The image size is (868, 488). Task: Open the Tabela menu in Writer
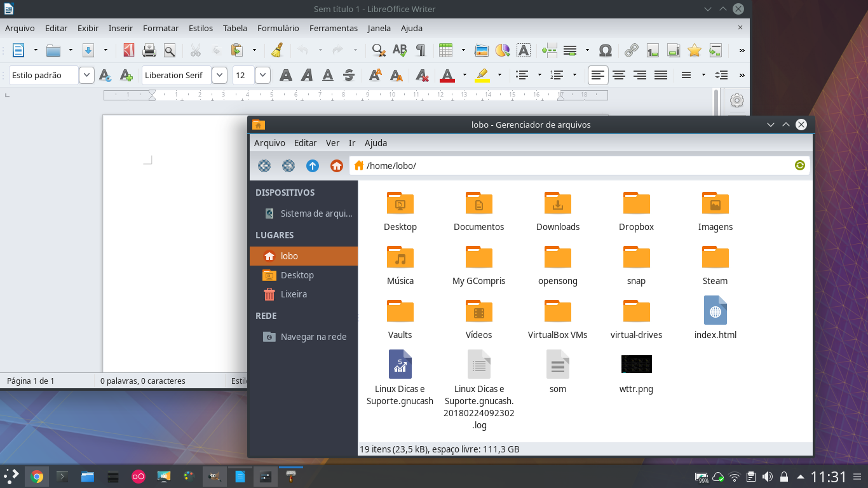234,28
